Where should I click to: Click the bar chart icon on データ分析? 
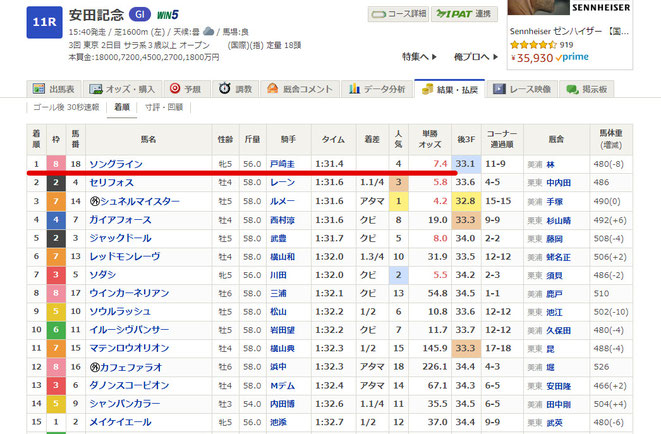(x=354, y=88)
